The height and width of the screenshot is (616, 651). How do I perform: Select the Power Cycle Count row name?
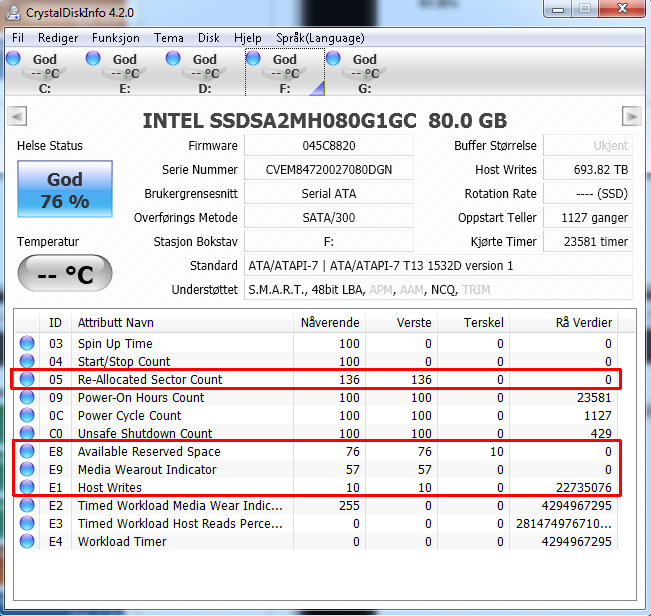130,416
